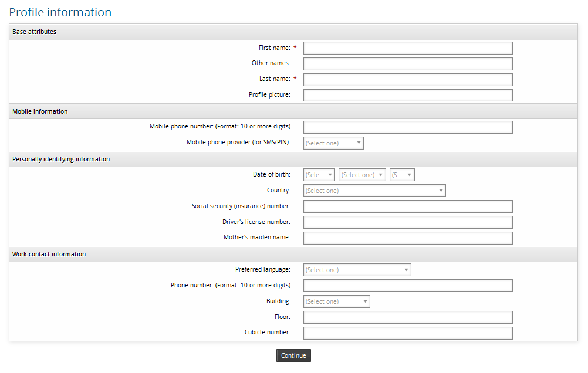588x373 pixels.
Task: Expand the Building dropdown
Action: (x=336, y=301)
